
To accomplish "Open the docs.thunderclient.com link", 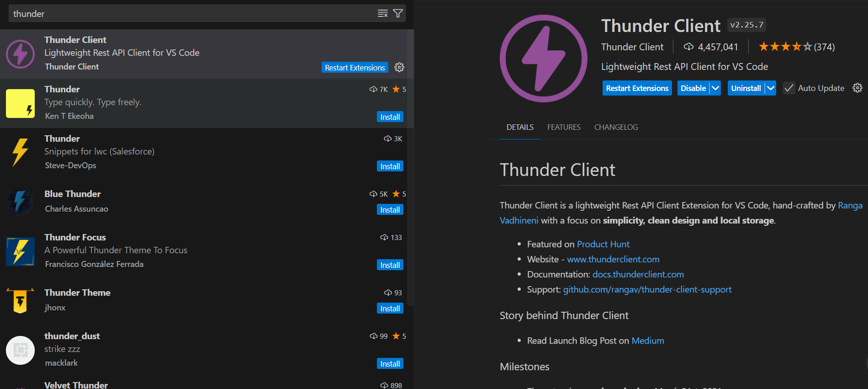I will [x=638, y=274].
